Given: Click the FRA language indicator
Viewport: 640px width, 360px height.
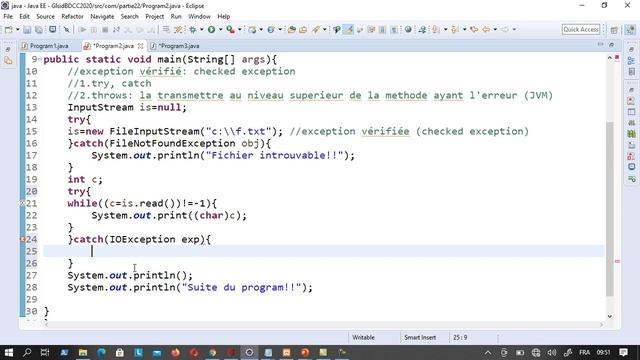Looking at the screenshot, I should pyautogui.click(x=584, y=352).
